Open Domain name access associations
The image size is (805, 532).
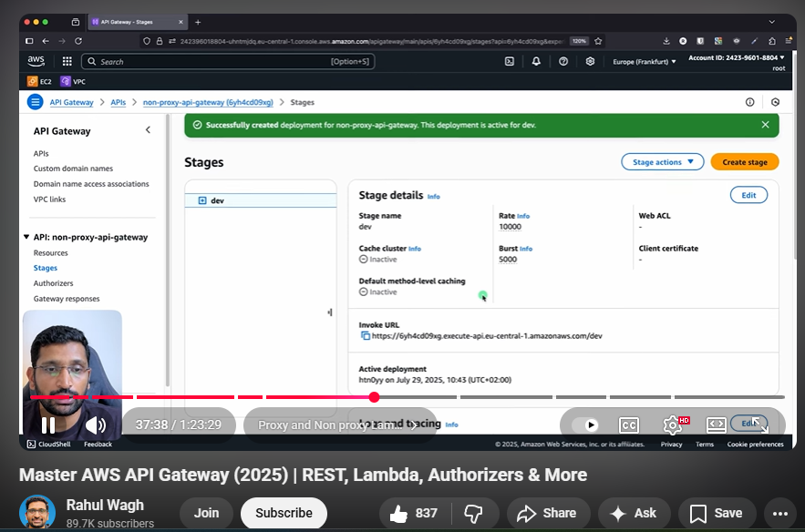(91, 184)
